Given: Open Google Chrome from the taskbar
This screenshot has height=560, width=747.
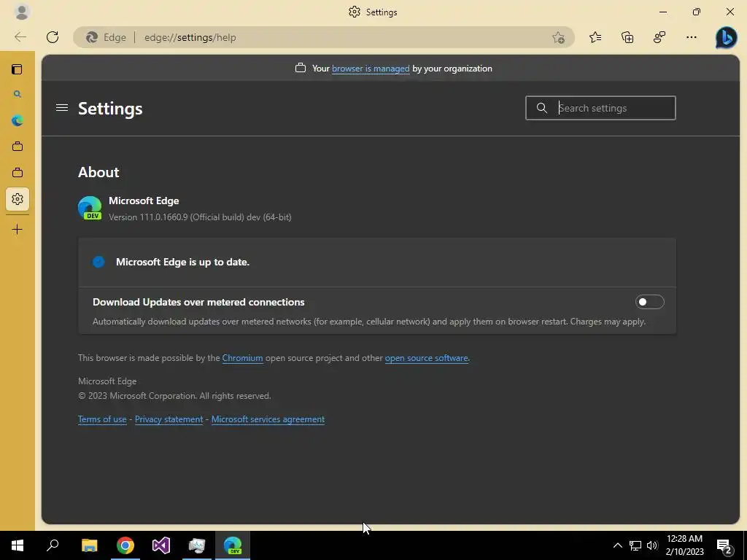Looking at the screenshot, I should [x=125, y=545].
